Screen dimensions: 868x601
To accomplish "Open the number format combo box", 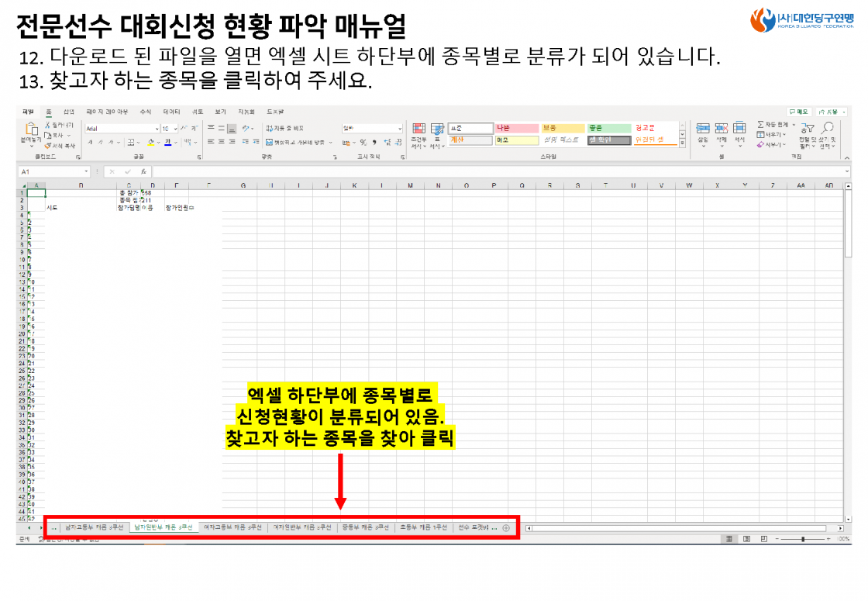I will (x=372, y=128).
